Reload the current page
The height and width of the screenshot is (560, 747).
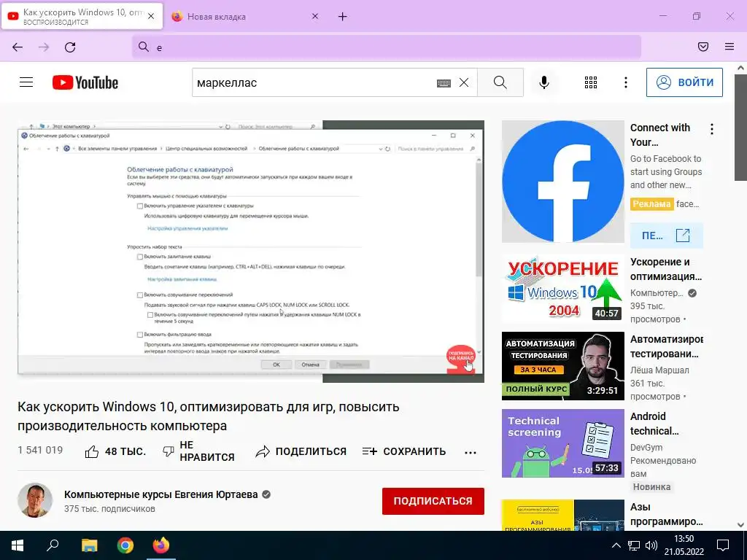[70, 47]
